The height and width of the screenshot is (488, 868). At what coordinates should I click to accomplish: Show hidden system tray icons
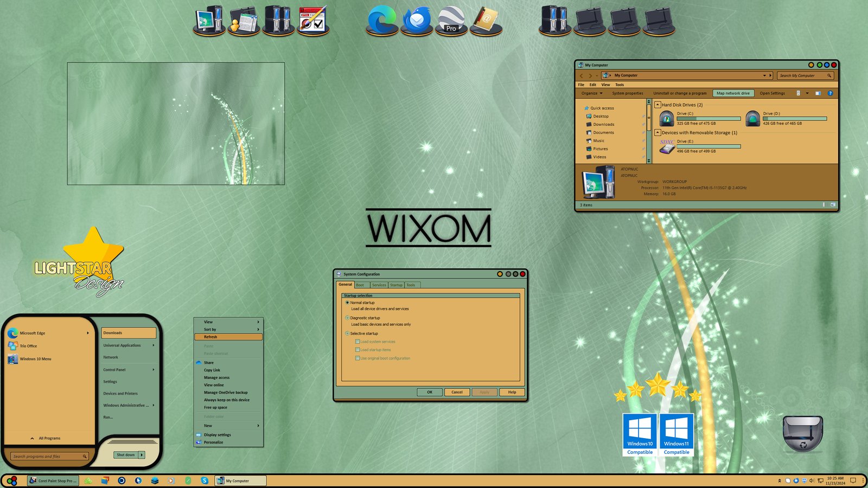click(780, 480)
